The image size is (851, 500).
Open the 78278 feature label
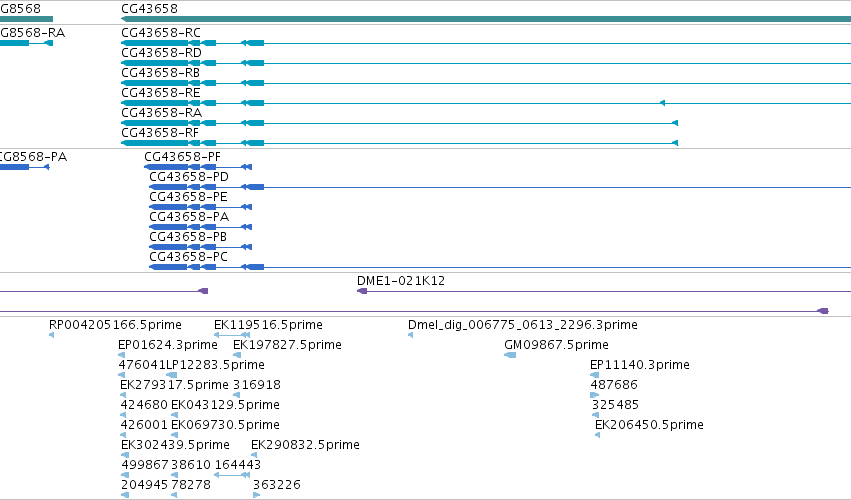coord(191,485)
